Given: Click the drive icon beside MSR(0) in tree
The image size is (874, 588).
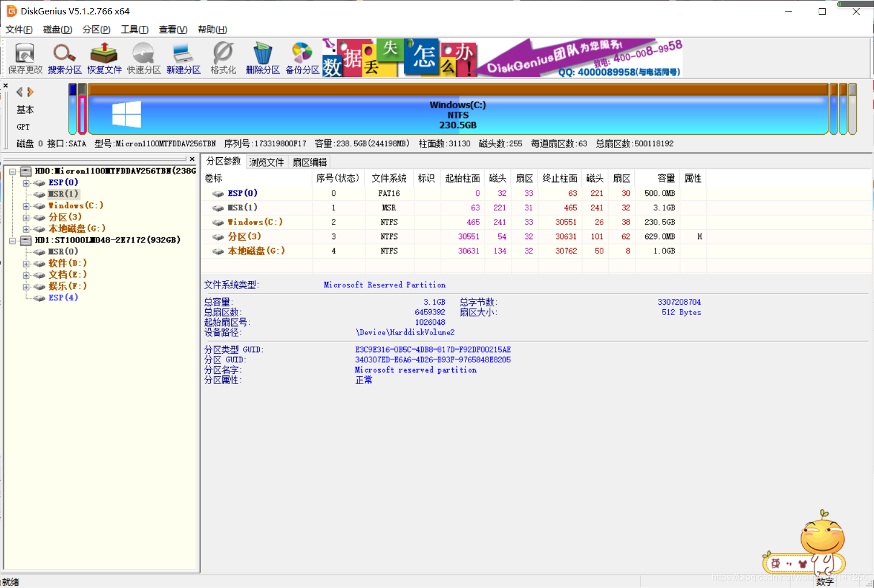Looking at the screenshot, I should tap(39, 252).
